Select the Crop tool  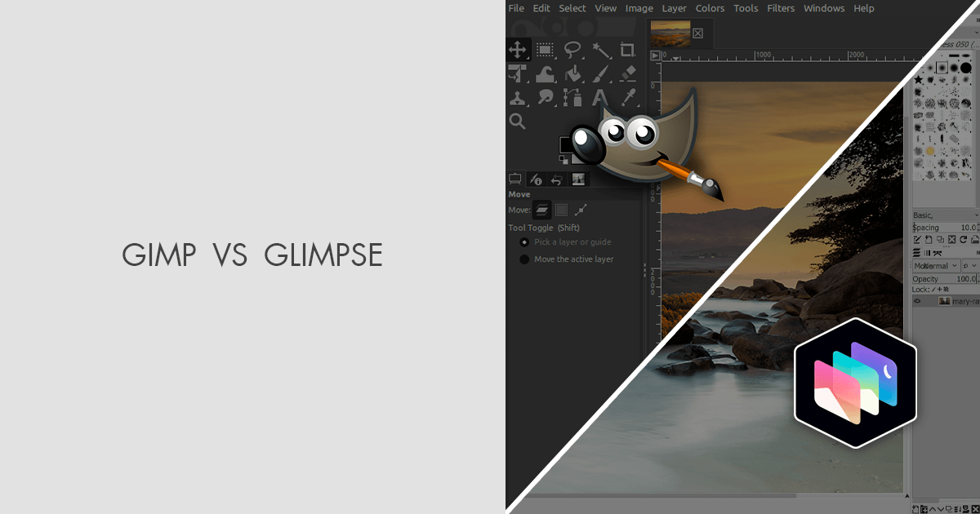[x=627, y=49]
